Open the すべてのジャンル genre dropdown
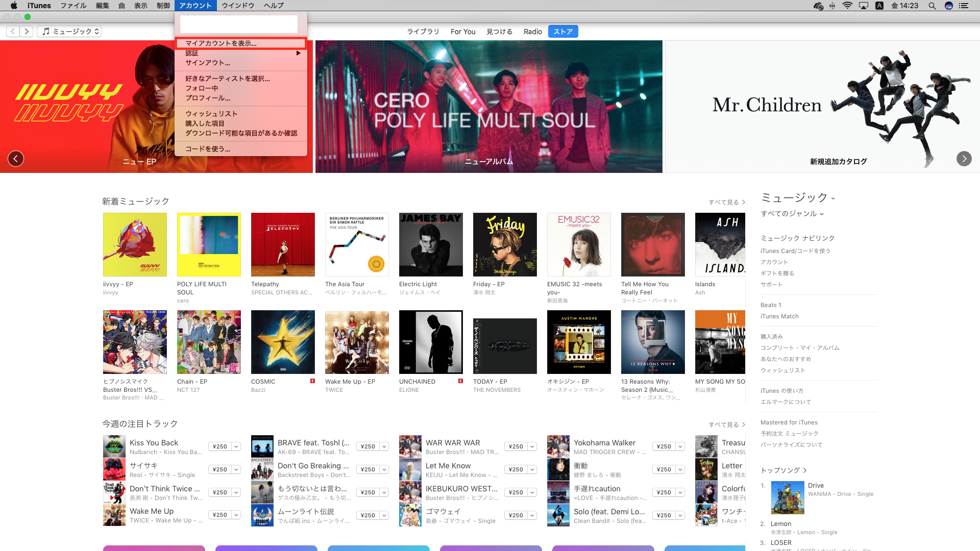980x551 pixels. pyautogui.click(x=792, y=214)
